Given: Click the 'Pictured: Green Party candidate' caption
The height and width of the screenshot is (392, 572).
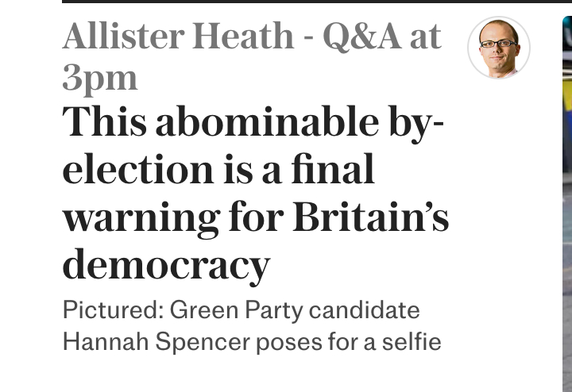Looking at the screenshot, I should tap(241, 309).
